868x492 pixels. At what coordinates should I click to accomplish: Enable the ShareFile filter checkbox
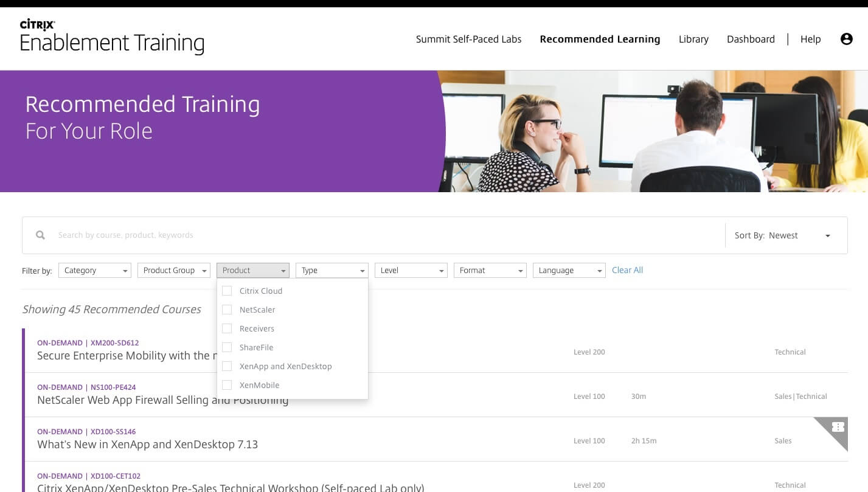tap(227, 347)
